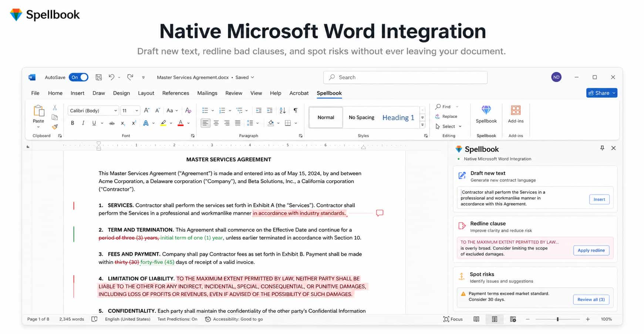Apply the No Spacing style
644x334 pixels.
[361, 118]
